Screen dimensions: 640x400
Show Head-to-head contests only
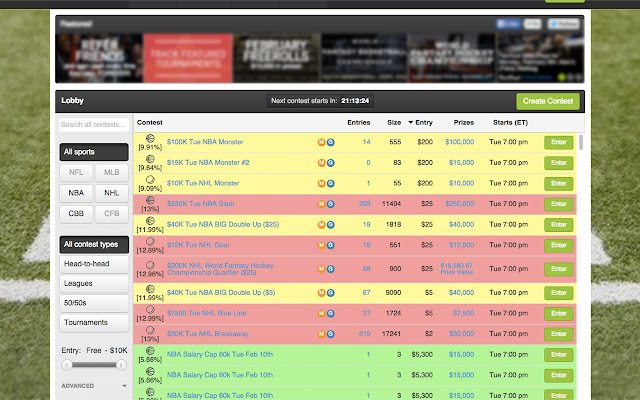coord(94,264)
